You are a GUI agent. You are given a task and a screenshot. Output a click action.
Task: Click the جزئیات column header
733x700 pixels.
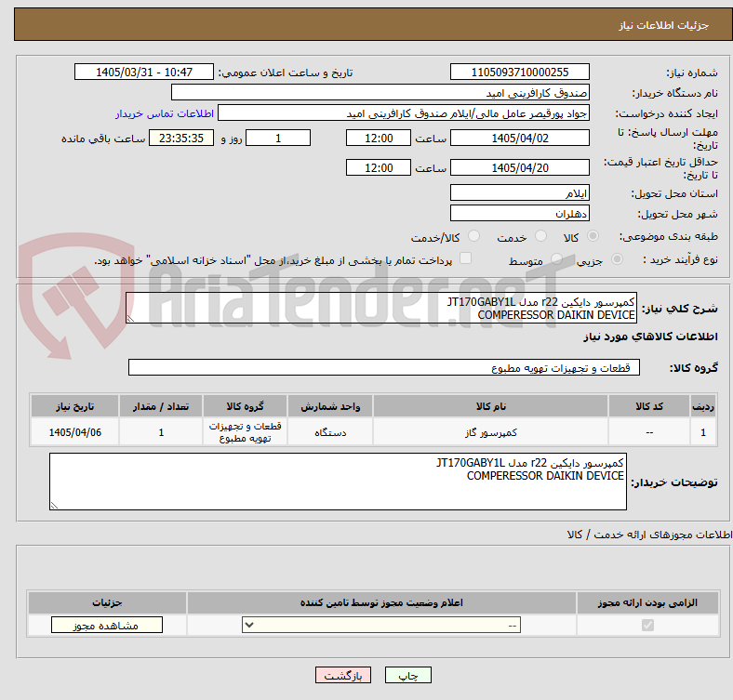point(107,602)
